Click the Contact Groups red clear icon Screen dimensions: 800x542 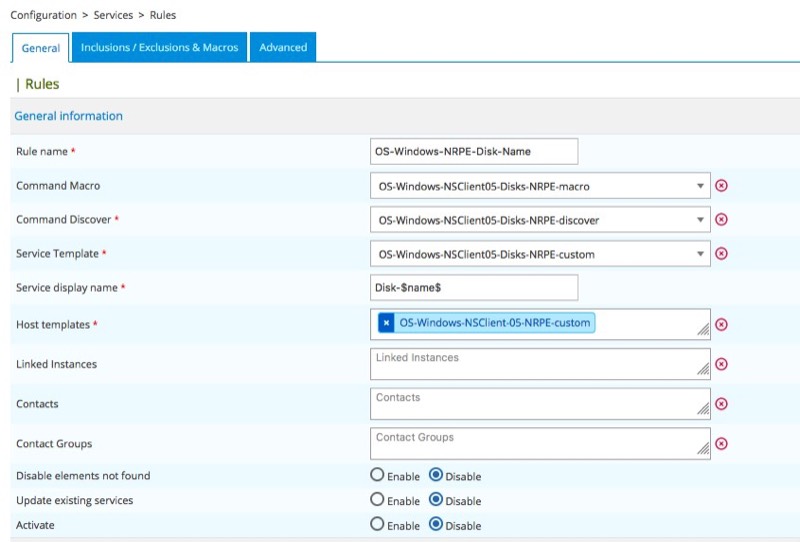pyautogui.click(x=721, y=444)
